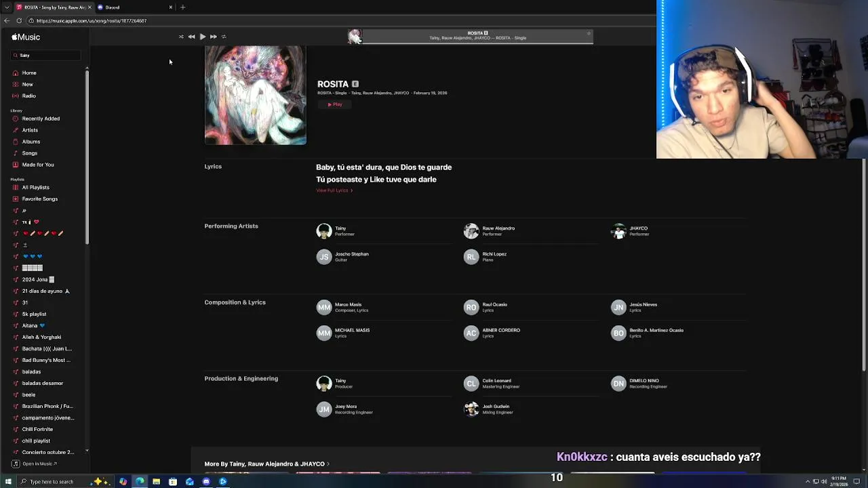Click the browser back arrow

pyautogui.click(x=7, y=21)
